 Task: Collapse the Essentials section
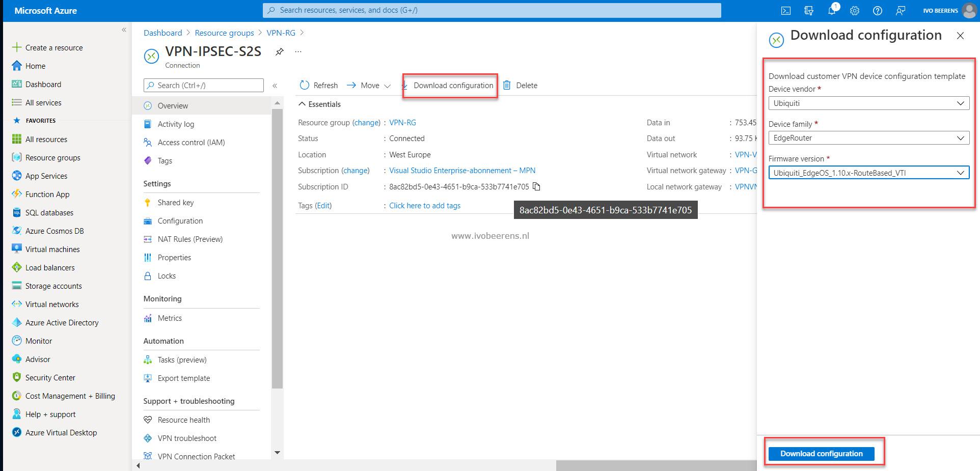pyautogui.click(x=319, y=104)
